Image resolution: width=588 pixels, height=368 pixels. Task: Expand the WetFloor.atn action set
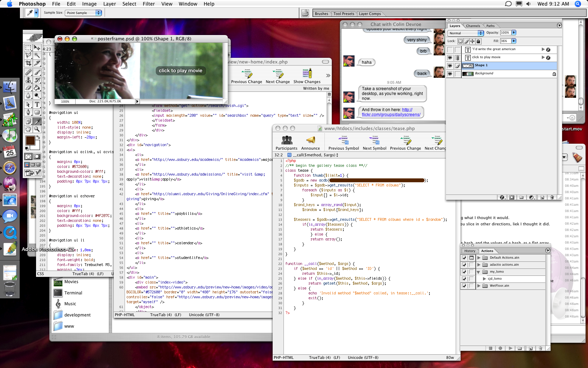tap(479, 286)
